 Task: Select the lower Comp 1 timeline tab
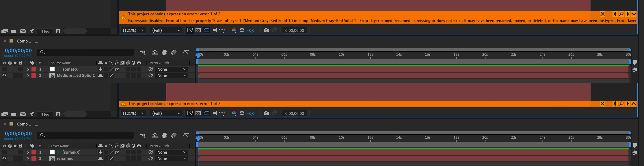coord(24,124)
